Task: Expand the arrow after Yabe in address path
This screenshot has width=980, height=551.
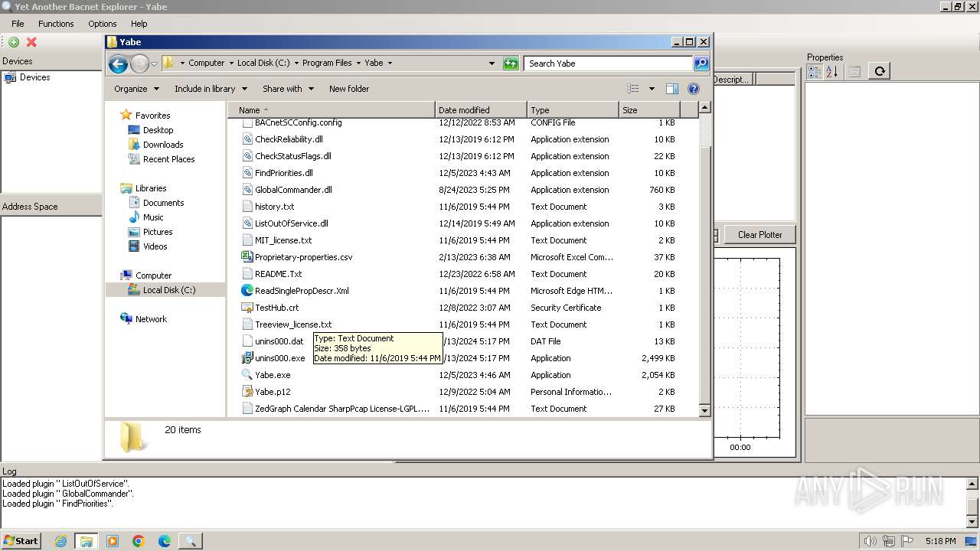Action: (390, 64)
